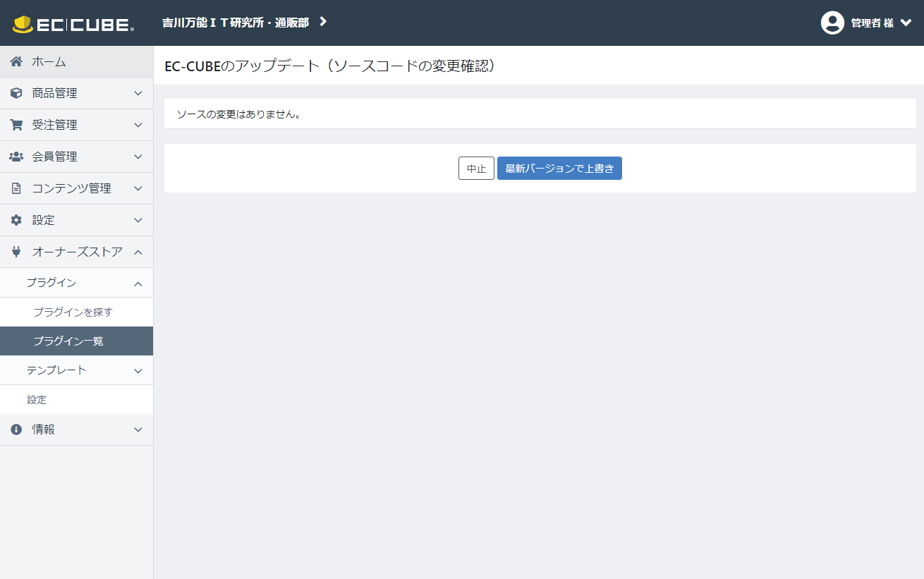Click the plug icon for オーナーズストア

pyautogui.click(x=16, y=252)
